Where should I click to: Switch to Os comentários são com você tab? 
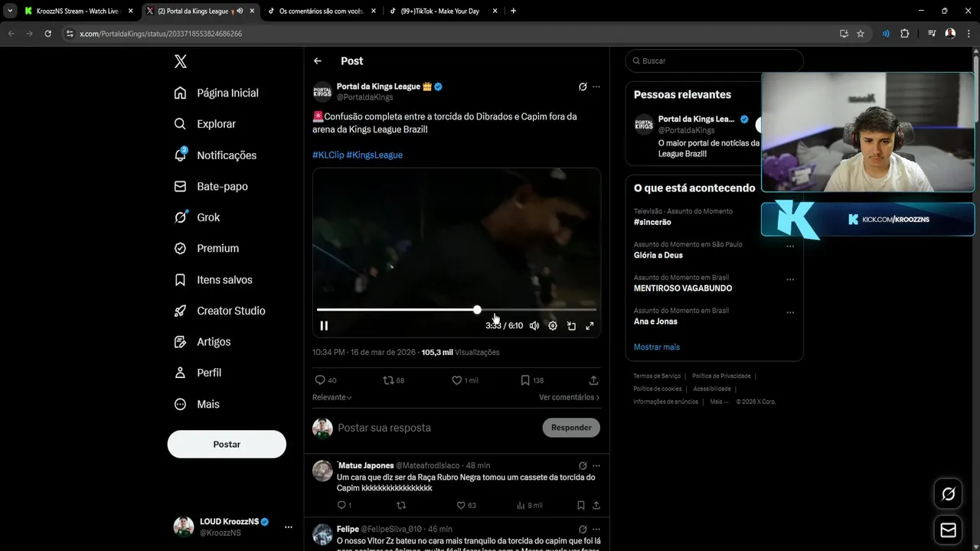[322, 11]
